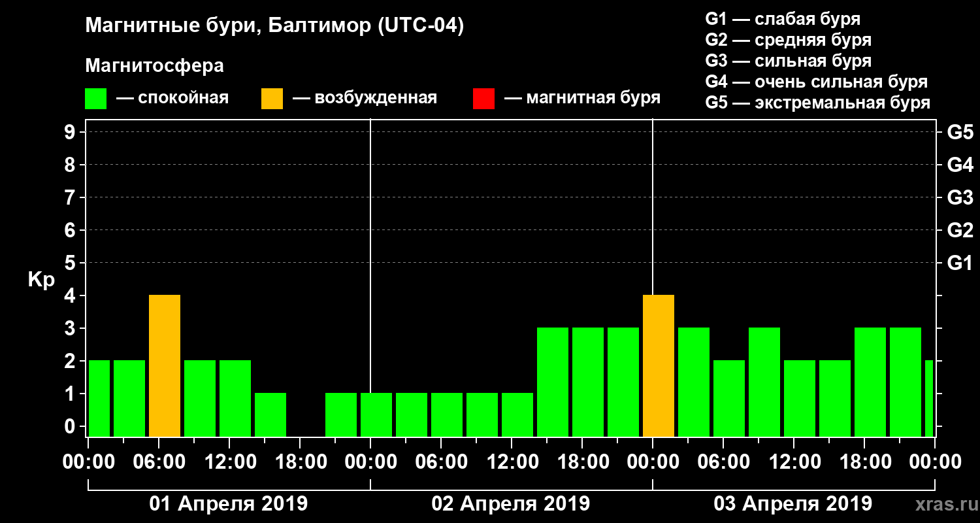Click the '— спокойная' legend label
The image size is (980, 523).
[172, 98]
